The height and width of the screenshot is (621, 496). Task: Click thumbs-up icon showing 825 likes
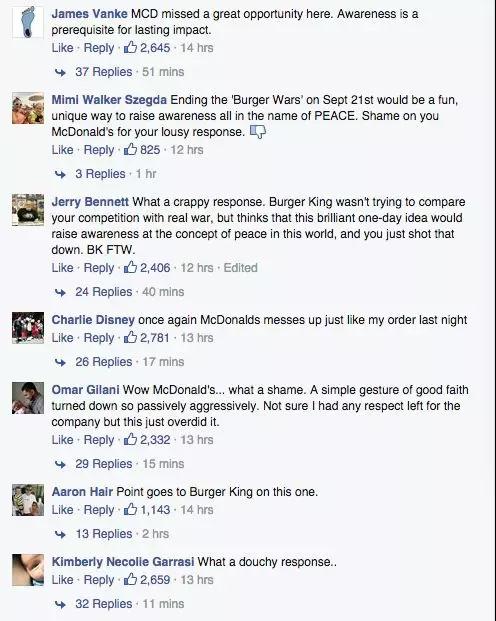click(130, 149)
